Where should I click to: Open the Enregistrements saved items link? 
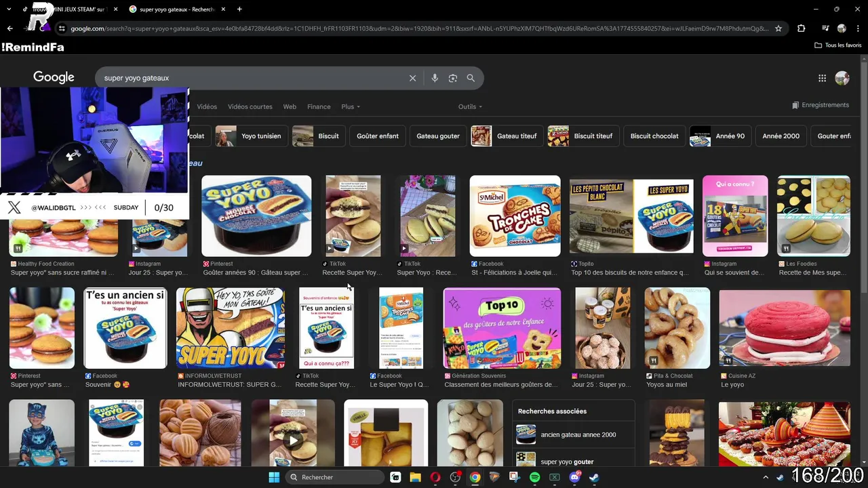[x=821, y=105]
